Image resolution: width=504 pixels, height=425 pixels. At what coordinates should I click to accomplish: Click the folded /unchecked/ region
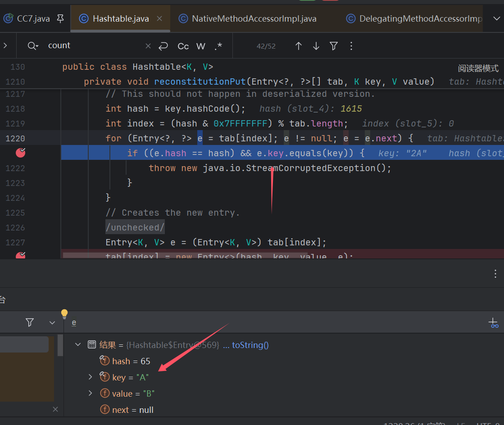pos(135,227)
